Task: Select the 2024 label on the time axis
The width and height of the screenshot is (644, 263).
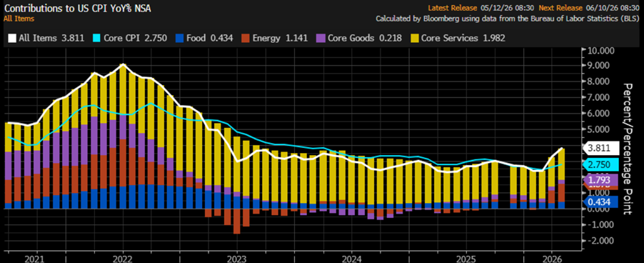Action: [351, 259]
